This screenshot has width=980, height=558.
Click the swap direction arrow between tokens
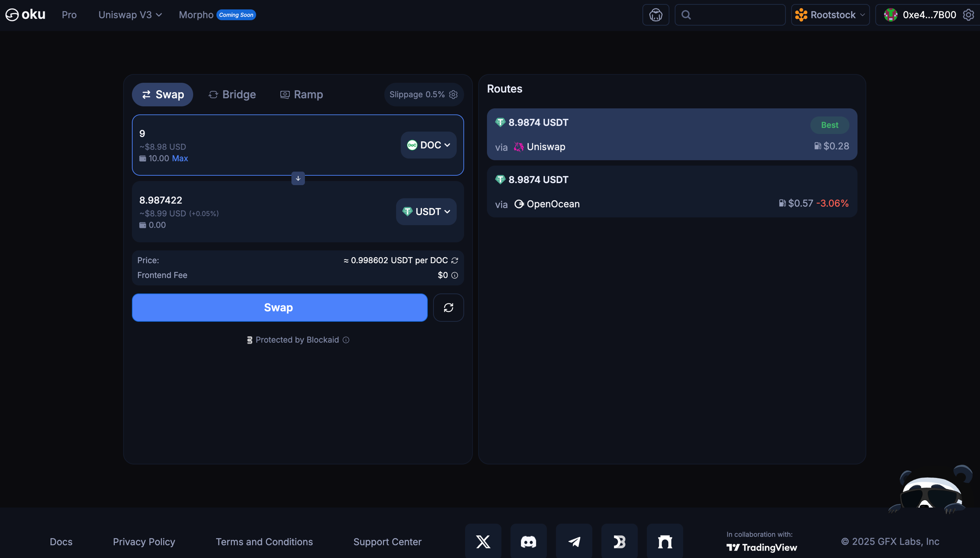coord(298,178)
